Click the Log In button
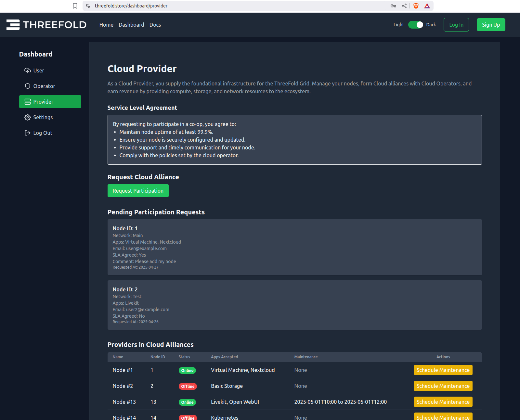The height and width of the screenshot is (420, 520). pyautogui.click(x=456, y=25)
